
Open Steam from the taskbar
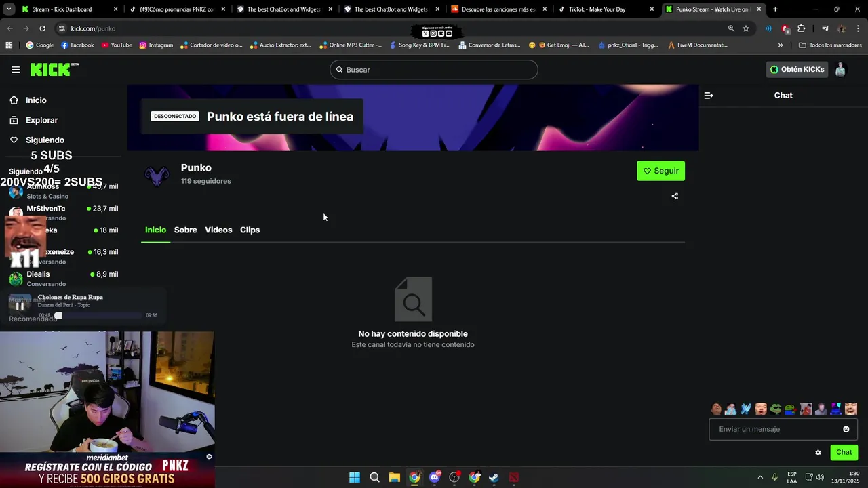(494, 477)
